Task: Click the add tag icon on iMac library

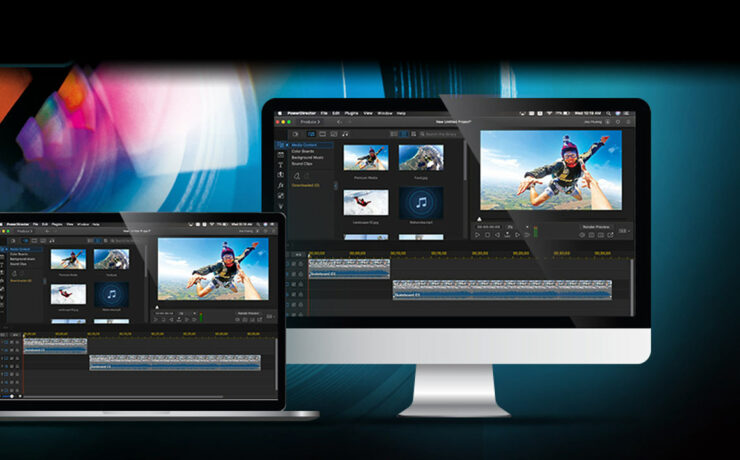Action: coord(296,176)
